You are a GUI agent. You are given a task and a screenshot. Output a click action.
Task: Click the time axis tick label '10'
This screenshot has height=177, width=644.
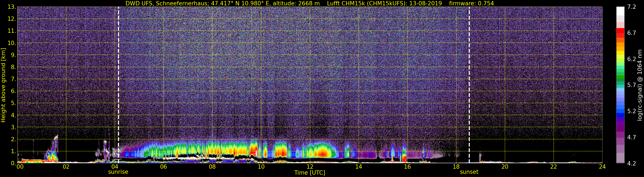click(x=261, y=167)
